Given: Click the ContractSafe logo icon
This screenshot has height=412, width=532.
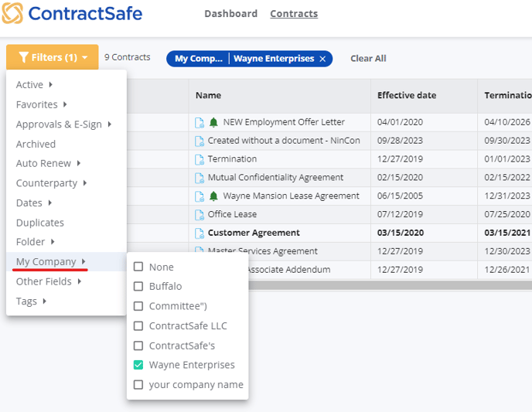Looking at the screenshot, I should [x=12, y=13].
